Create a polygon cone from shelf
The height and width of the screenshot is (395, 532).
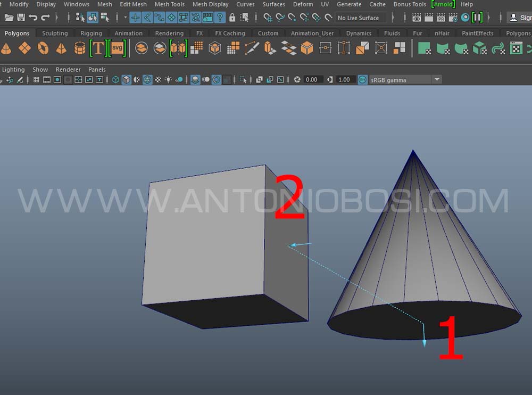click(6, 48)
